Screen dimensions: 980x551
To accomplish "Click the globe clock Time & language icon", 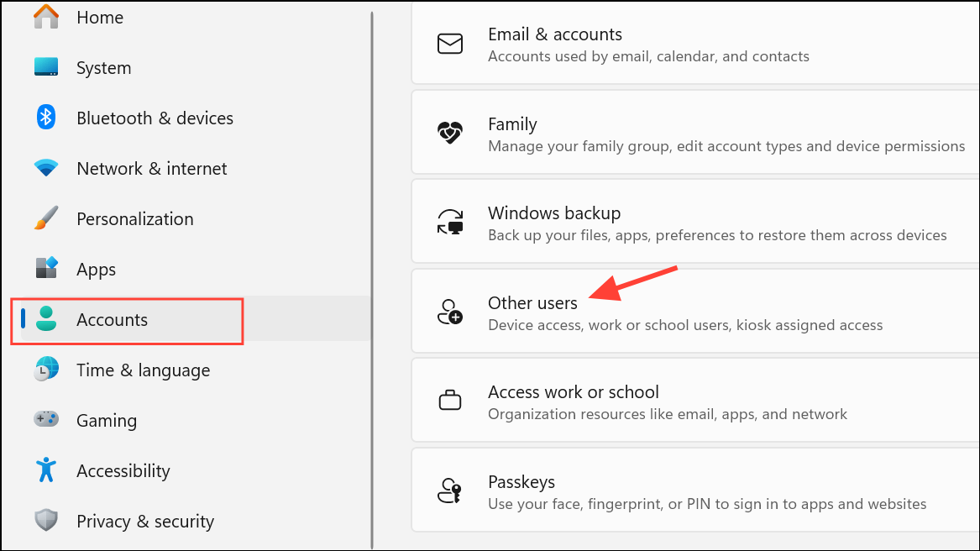I will [46, 370].
